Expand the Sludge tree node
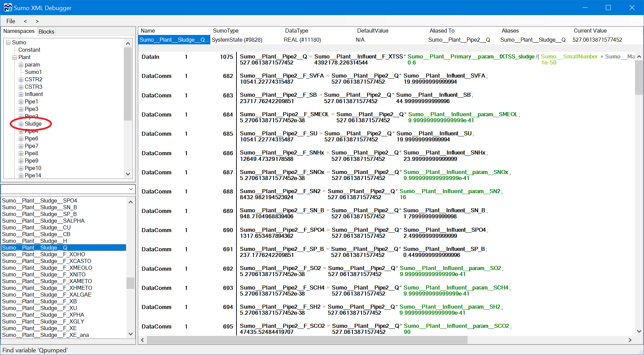Image resolution: width=644 pixels, height=355 pixels. click(x=21, y=124)
